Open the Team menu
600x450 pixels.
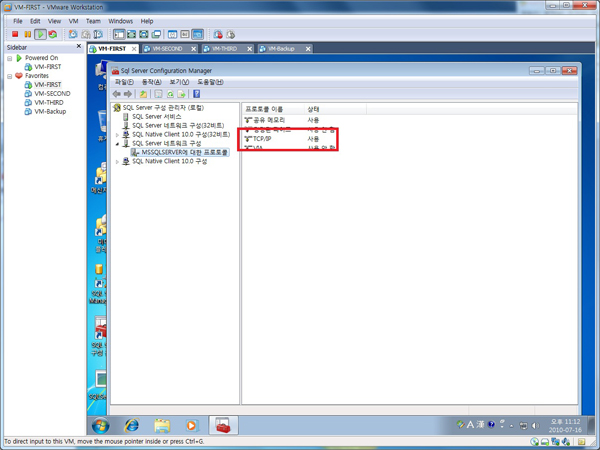(x=93, y=21)
